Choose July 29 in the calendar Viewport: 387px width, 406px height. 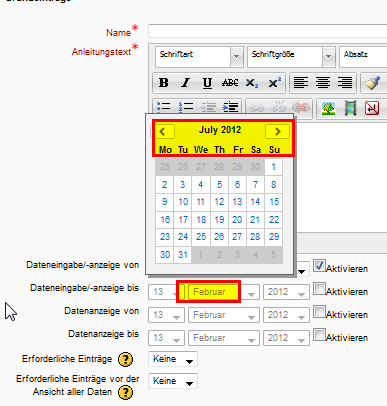coord(274,237)
